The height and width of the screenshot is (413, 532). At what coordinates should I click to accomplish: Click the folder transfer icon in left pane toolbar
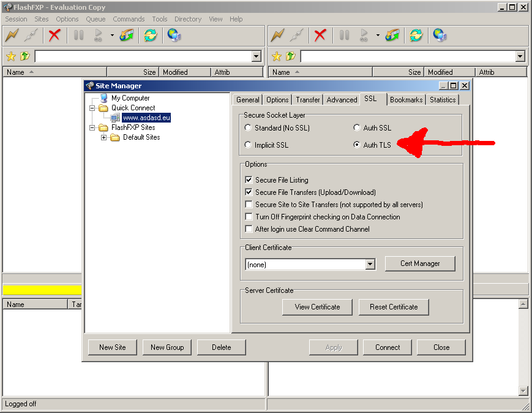(x=127, y=35)
